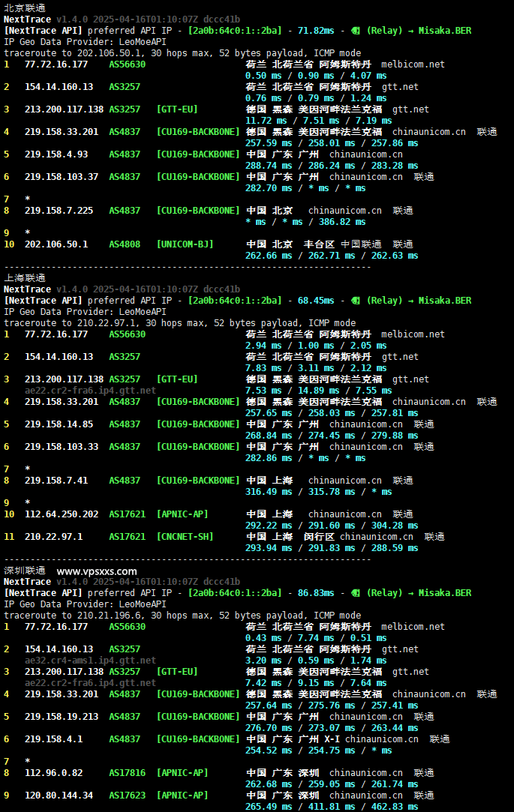Select IP address 112.96.0.82

point(53,773)
